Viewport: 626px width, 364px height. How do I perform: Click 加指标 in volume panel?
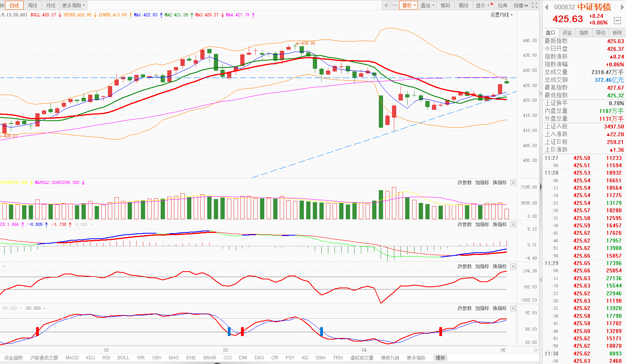pyautogui.click(x=482, y=182)
